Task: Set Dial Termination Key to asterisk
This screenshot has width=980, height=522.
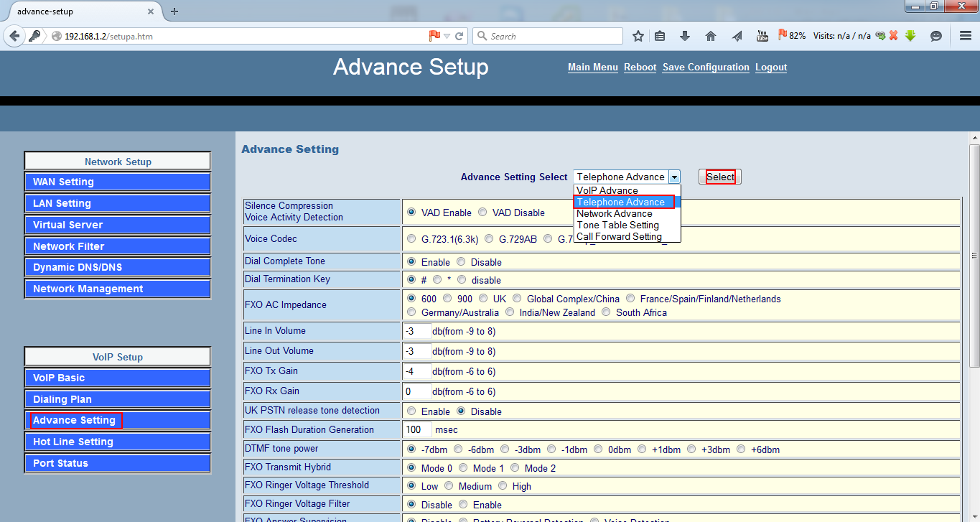Action: pos(437,279)
